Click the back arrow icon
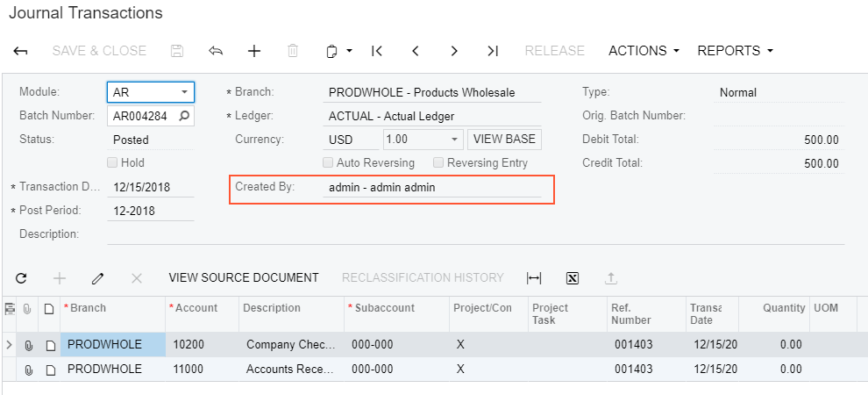The image size is (868, 395). pyautogui.click(x=20, y=51)
